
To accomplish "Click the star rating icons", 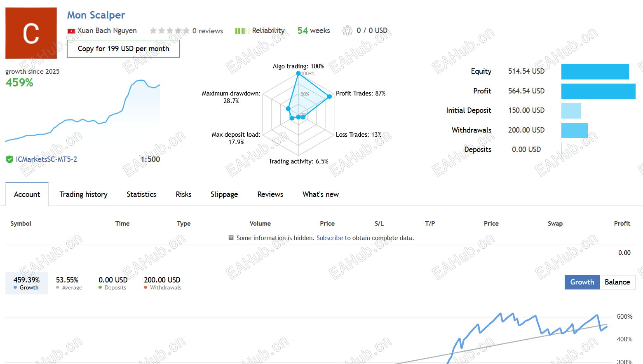I will click(x=169, y=31).
